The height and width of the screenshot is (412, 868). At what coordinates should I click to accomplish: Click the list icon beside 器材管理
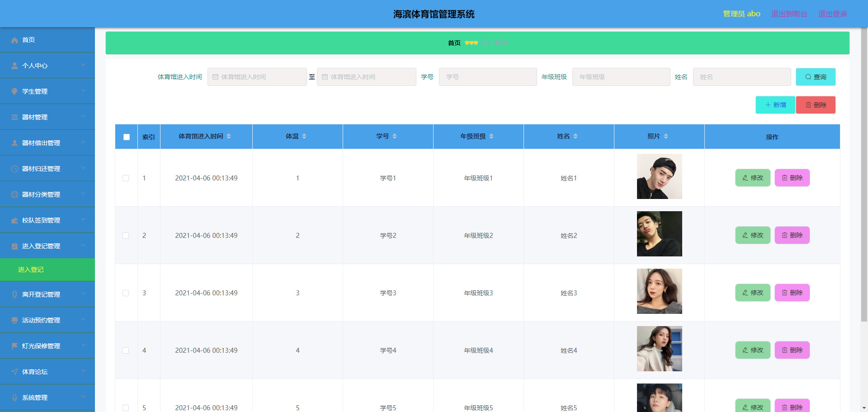click(14, 118)
